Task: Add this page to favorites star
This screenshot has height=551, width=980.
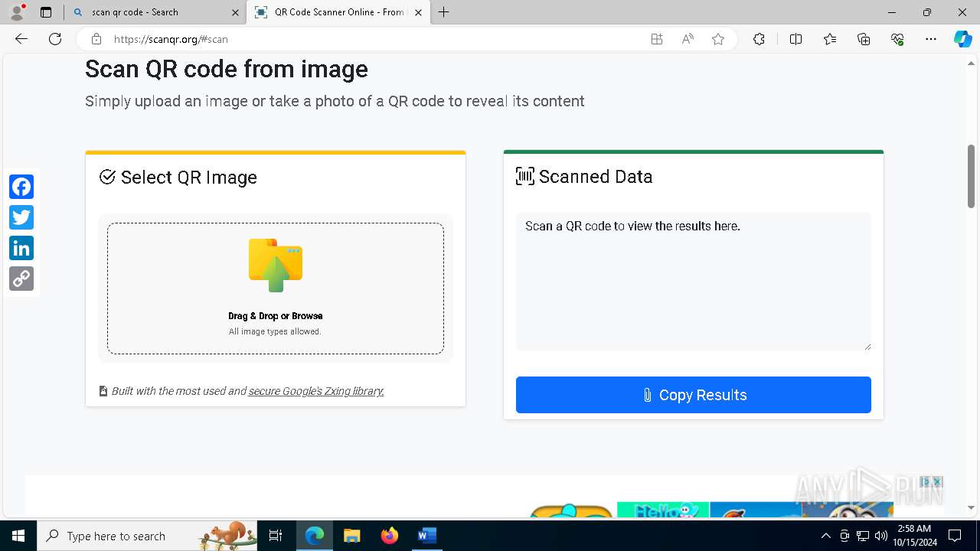Action: click(x=718, y=39)
